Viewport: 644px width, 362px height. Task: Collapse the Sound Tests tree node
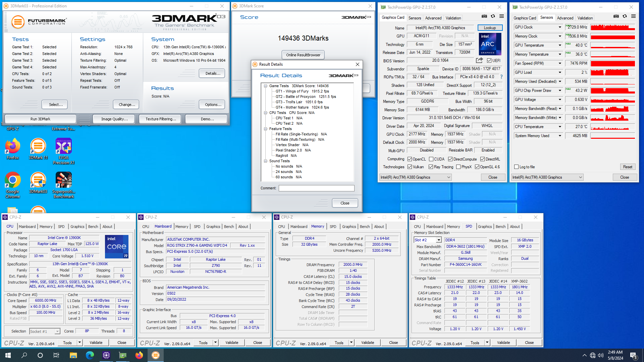265,161
